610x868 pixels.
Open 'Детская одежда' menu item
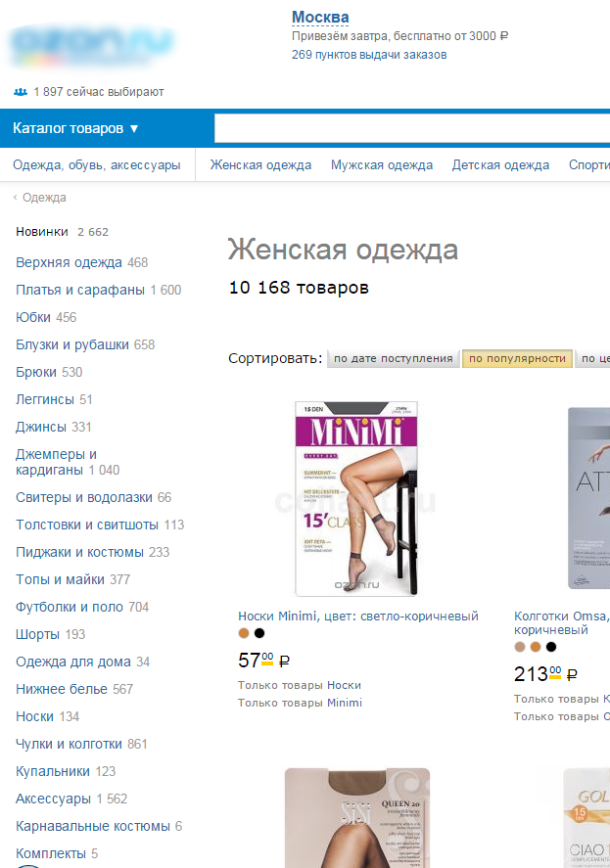[500, 165]
